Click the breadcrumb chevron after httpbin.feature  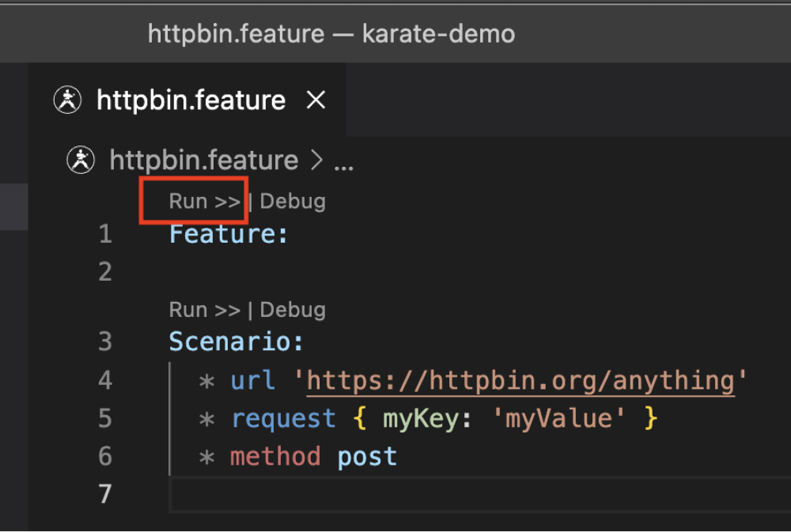point(316,160)
